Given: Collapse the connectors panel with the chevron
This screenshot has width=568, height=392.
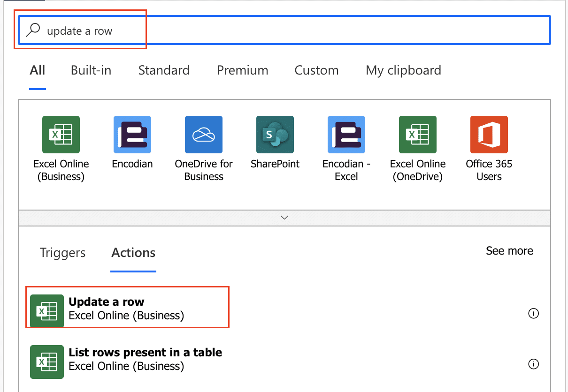Looking at the screenshot, I should pyautogui.click(x=284, y=218).
